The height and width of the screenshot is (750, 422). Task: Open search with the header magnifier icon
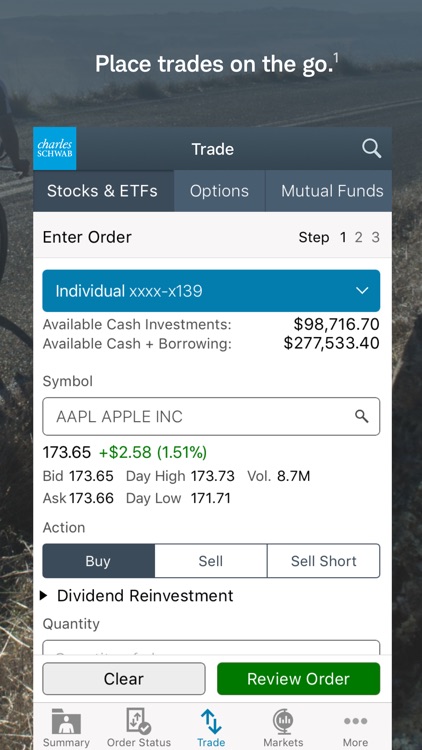tap(371, 149)
